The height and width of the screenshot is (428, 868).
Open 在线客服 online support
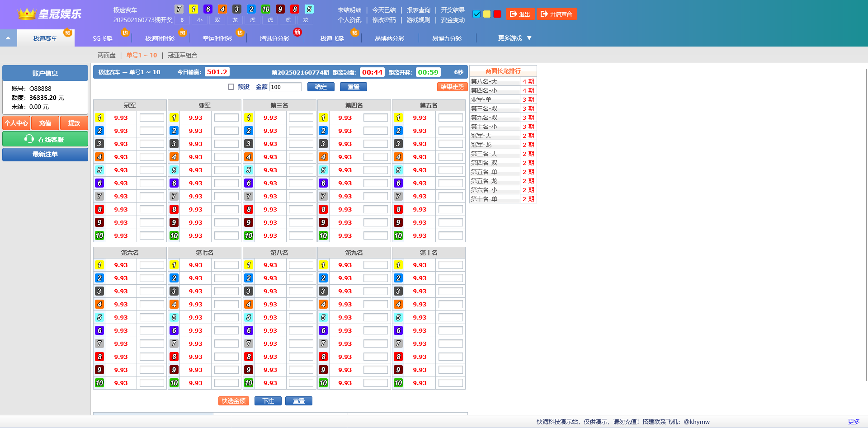[45, 139]
